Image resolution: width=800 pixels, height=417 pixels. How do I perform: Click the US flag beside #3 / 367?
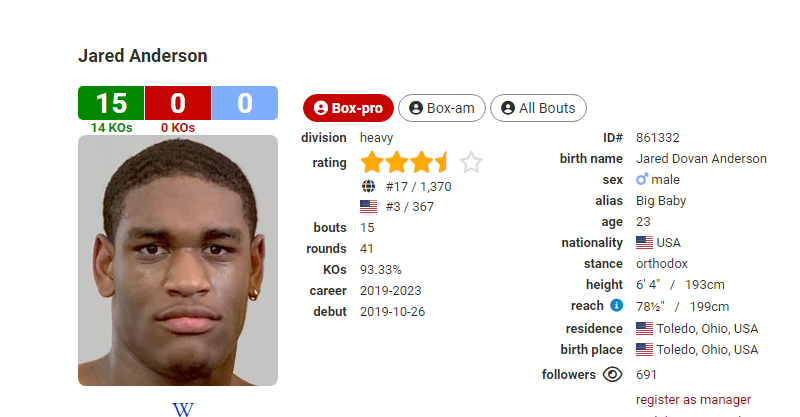point(368,207)
